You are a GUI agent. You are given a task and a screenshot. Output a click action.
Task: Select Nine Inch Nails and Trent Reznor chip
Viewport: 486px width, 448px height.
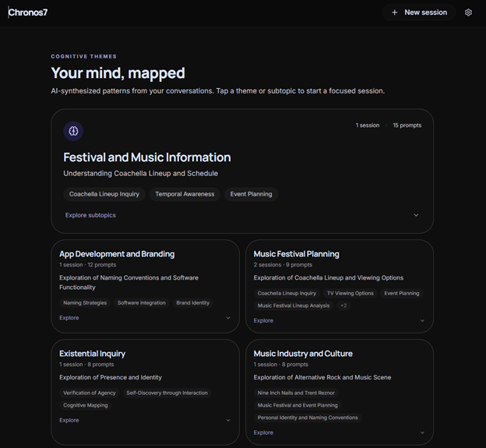(x=296, y=393)
